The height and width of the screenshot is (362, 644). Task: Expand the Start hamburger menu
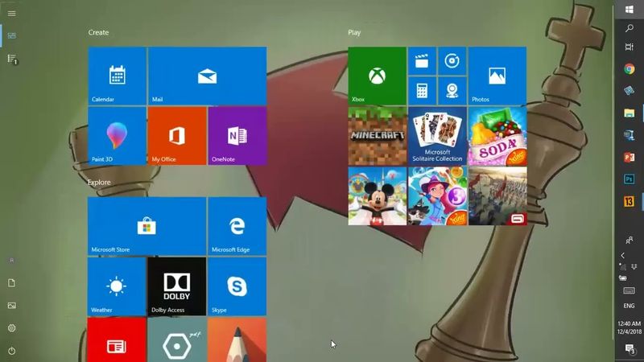click(12, 13)
